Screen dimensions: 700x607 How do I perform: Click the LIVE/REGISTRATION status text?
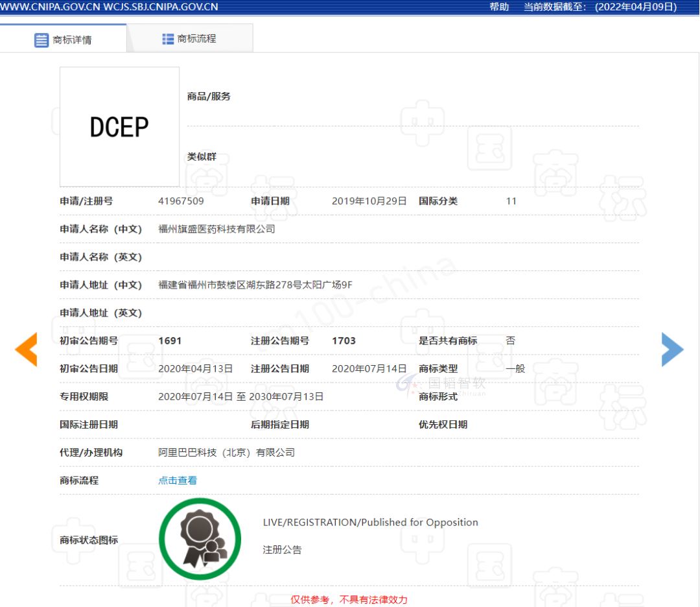[370, 523]
